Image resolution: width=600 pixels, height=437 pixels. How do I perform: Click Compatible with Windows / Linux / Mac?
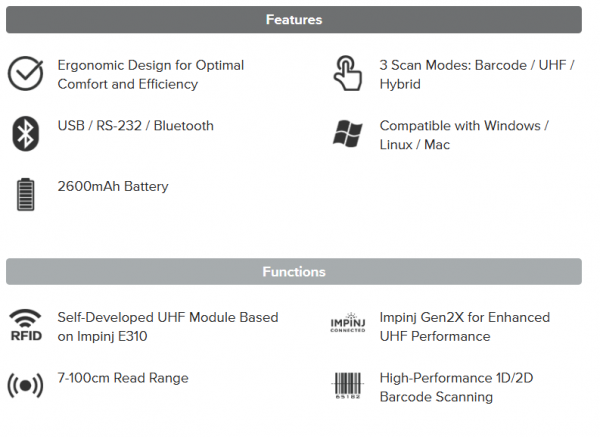click(x=464, y=135)
